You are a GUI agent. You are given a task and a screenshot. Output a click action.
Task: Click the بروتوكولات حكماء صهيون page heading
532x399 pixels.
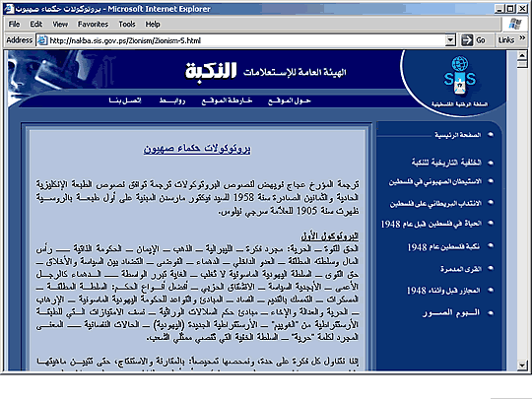[x=197, y=149]
